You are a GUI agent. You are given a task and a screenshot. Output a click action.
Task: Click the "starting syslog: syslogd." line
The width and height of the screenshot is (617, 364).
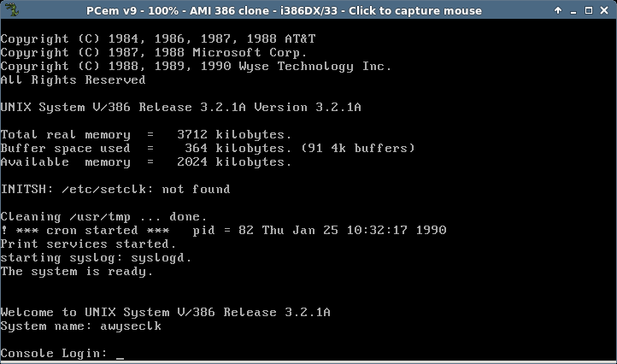(96, 258)
